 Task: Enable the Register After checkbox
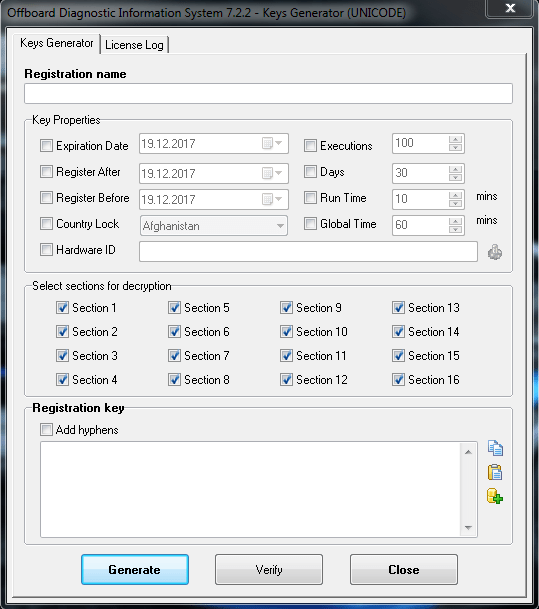[46, 172]
